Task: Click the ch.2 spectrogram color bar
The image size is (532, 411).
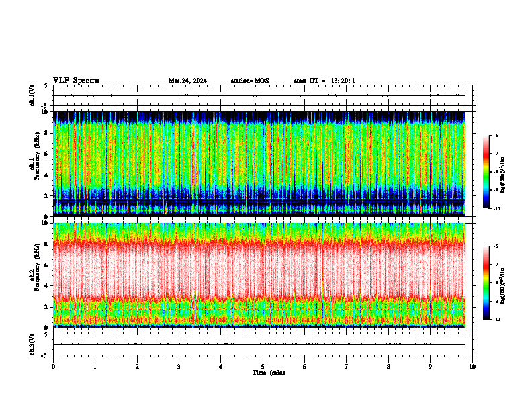Action: click(x=486, y=283)
